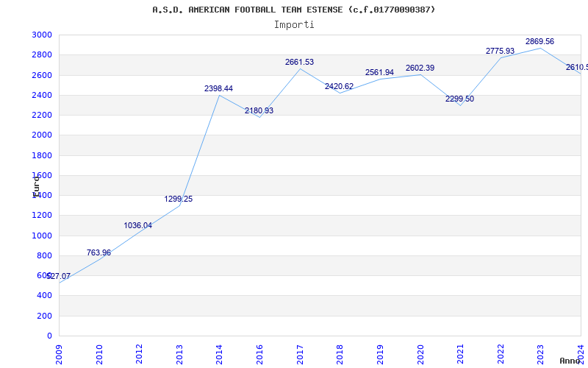Select data label 2775.93
Screen dimensions: 588x368
point(500,51)
